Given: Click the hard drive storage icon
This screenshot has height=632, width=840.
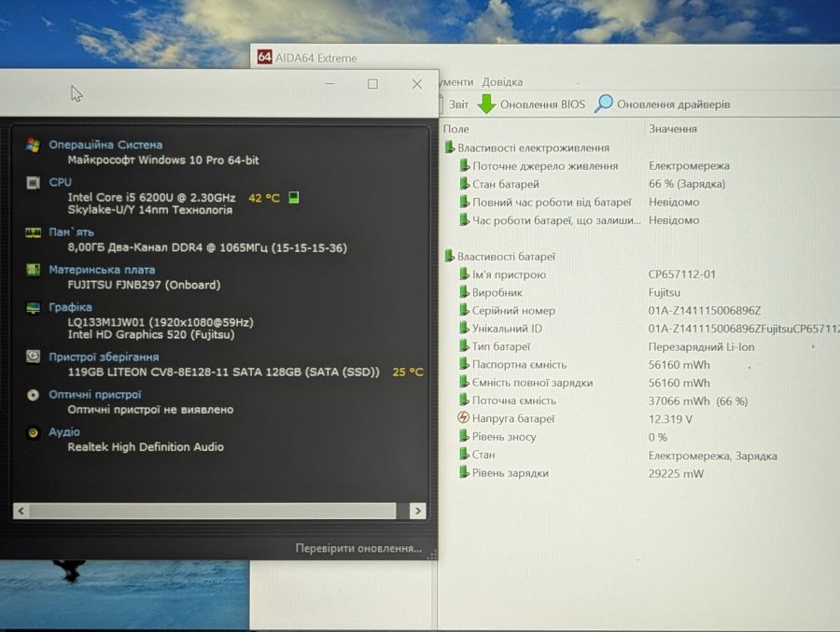Looking at the screenshot, I should pyautogui.click(x=33, y=357).
